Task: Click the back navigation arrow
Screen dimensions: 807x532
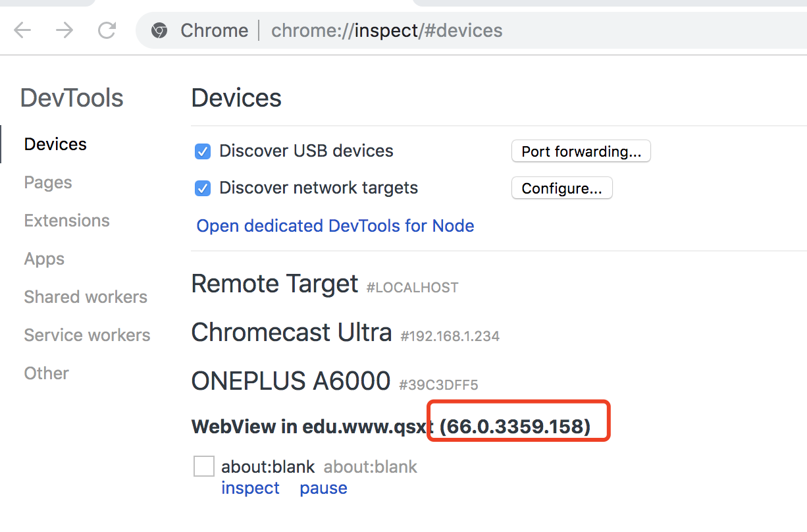Action: click(22, 30)
